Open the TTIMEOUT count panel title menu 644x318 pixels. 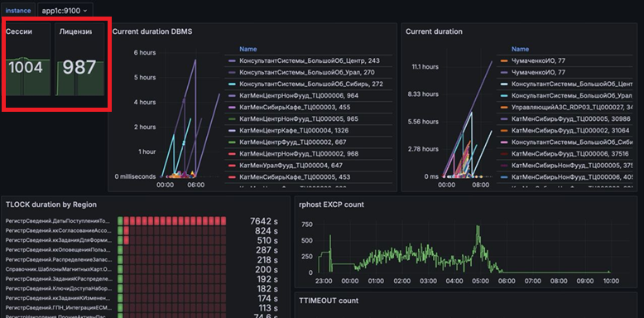point(329,301)
